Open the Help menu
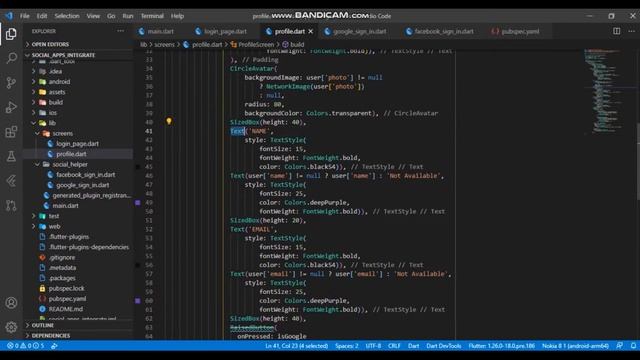 (x=177, y=16)
